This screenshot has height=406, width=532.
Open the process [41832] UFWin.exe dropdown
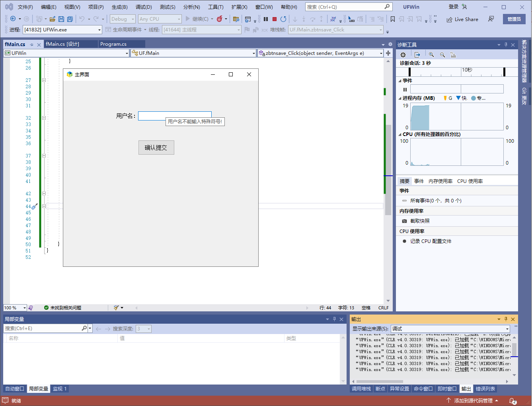point(62,30)
